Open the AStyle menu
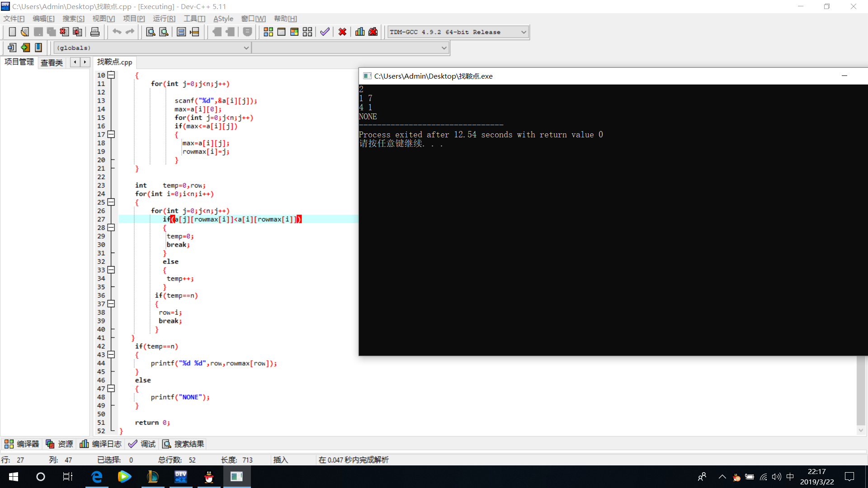This screenshot has height=488, width=868. [223, 19]
